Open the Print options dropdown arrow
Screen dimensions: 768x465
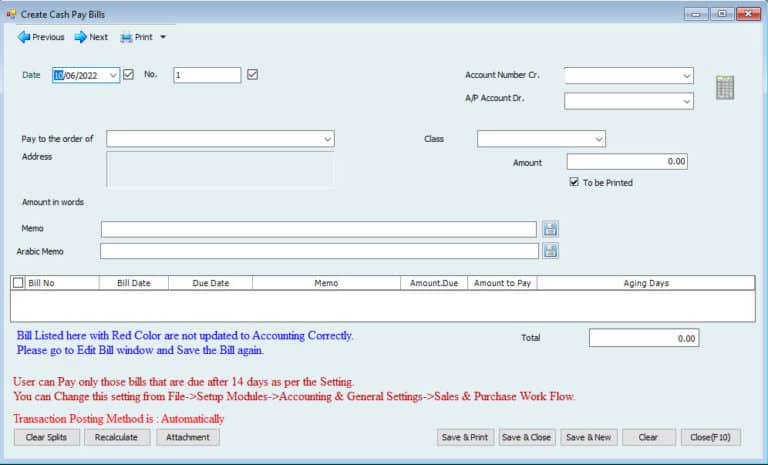[x=163, y=37]
